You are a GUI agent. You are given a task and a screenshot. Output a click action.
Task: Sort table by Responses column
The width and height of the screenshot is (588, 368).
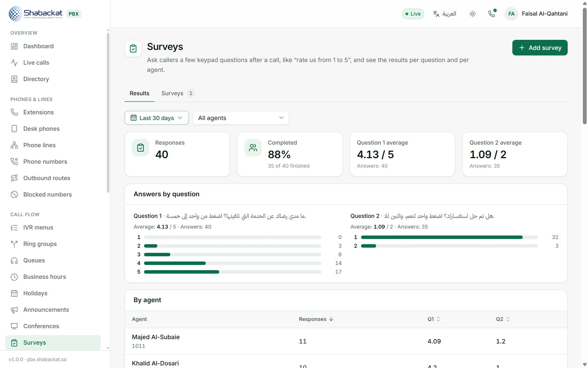tap(316, 319)
